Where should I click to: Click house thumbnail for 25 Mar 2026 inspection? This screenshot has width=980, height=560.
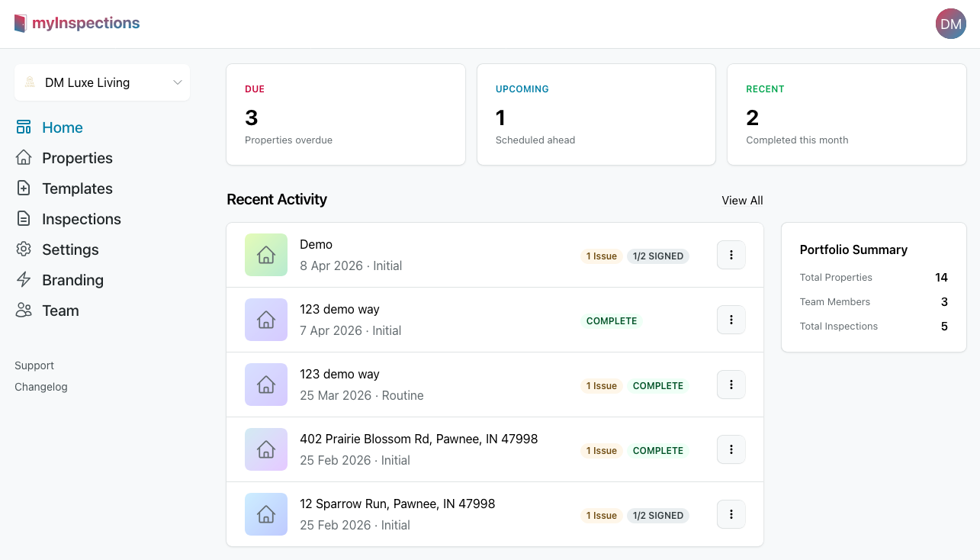pyautogui.click(x=266, y=385)
